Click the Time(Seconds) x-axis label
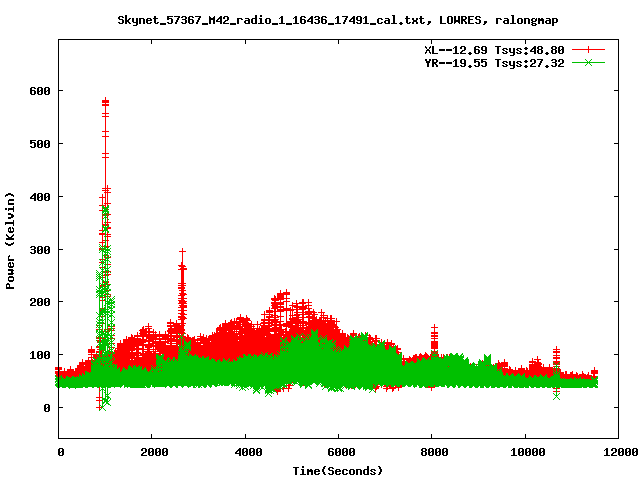This screenshot has height=480, width=640. 338,471
